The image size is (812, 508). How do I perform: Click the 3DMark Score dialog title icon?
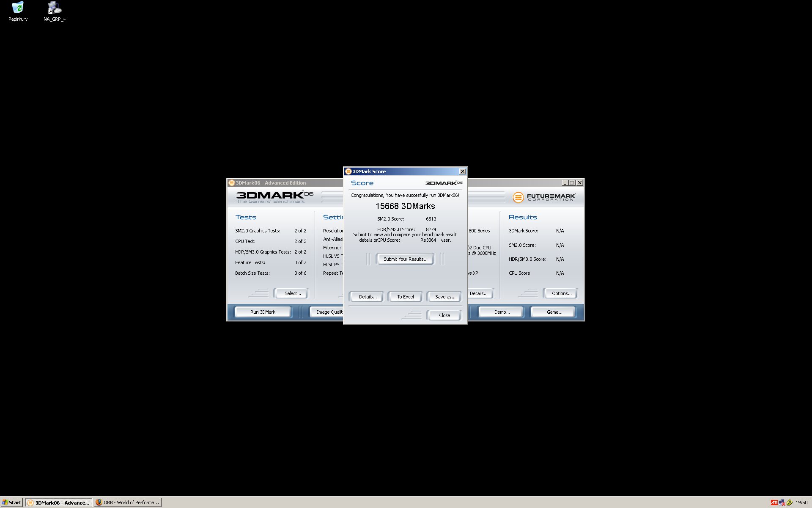point(348,171)
